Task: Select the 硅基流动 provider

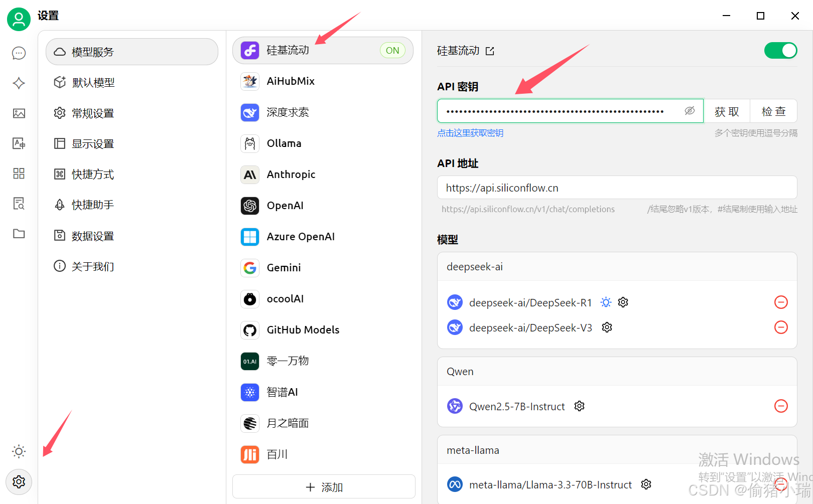Action: tap(323, 50)
